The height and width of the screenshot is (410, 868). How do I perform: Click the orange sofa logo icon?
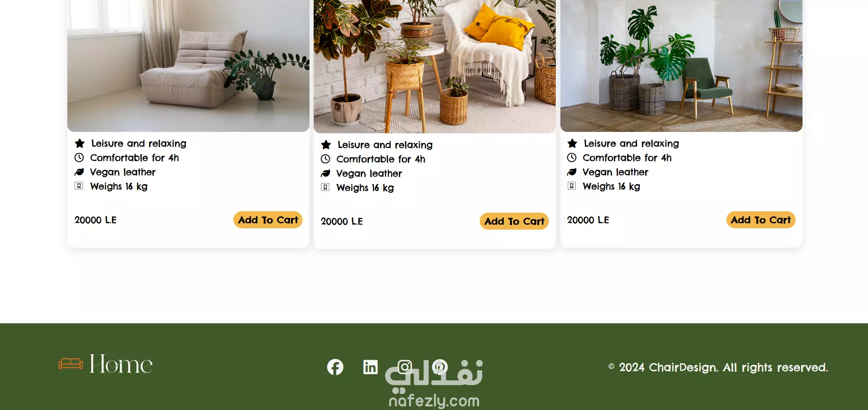click(x=71, y=364)
